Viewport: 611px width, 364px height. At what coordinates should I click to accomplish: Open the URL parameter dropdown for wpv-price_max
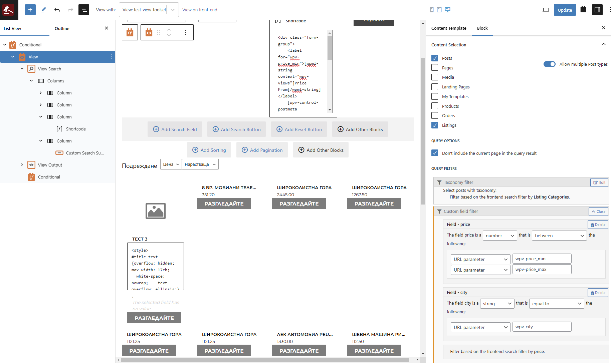tap(480, 270)
